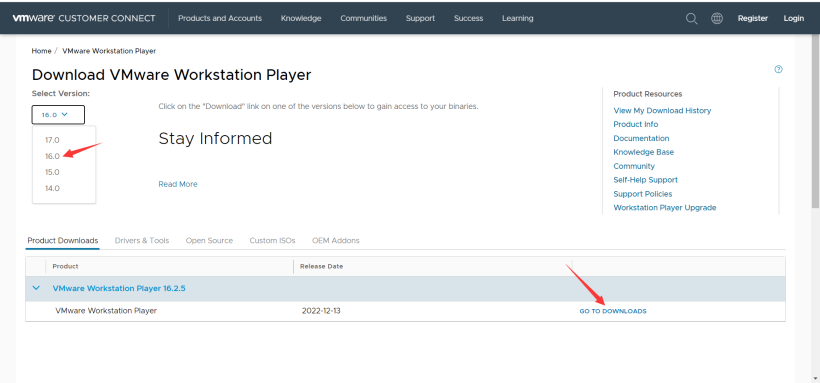
Task: Choose version 17.0 from list
Action: [x=52, y=140]
